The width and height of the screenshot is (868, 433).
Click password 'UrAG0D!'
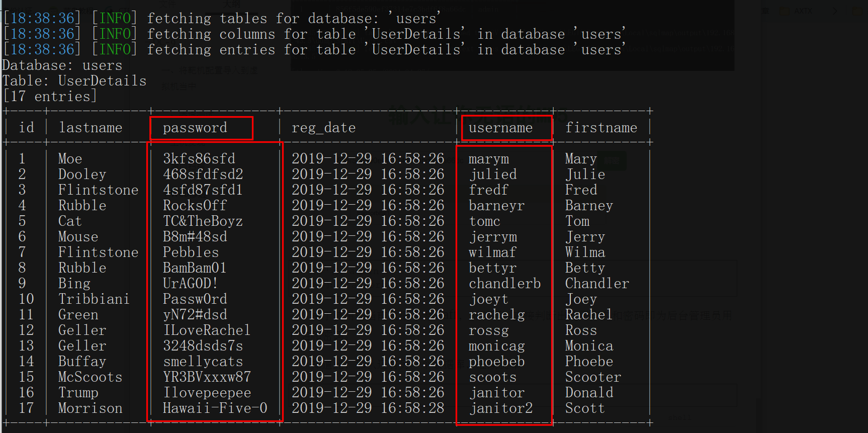point(191,284)
